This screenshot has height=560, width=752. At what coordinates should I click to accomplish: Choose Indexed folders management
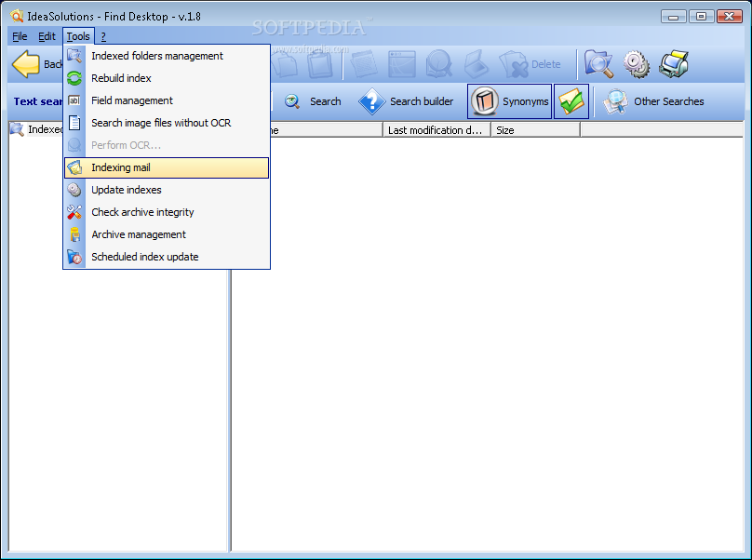[x=167, y=56]
